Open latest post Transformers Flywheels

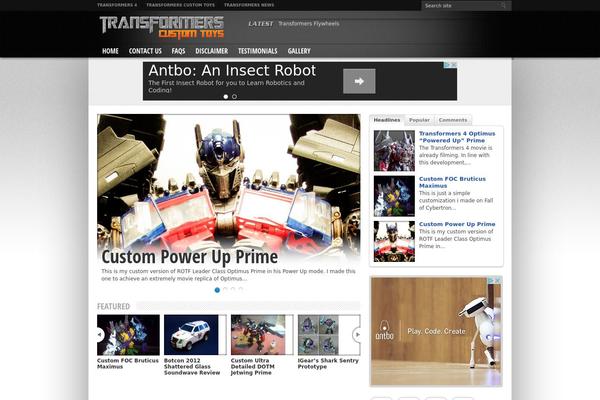(308, 23)
